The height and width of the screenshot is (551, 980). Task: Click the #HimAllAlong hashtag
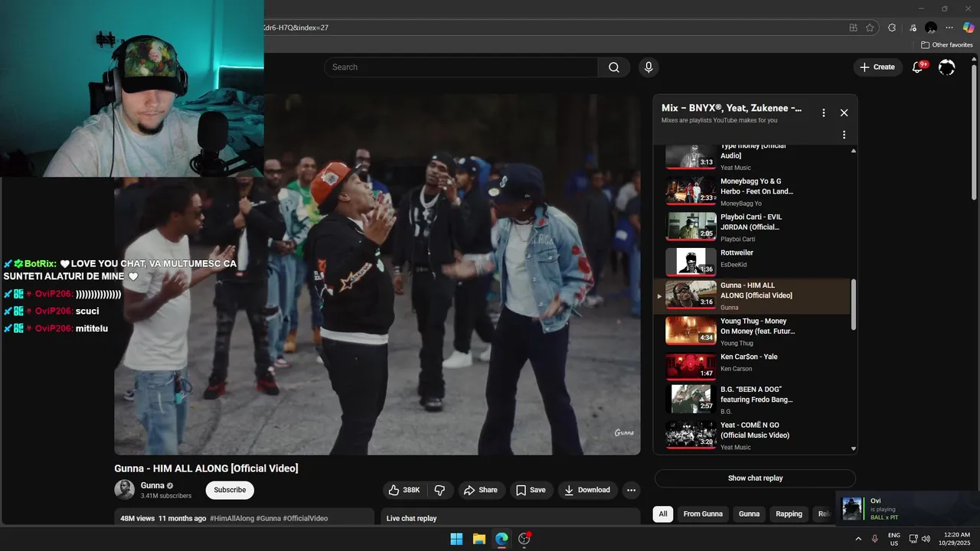232,518
